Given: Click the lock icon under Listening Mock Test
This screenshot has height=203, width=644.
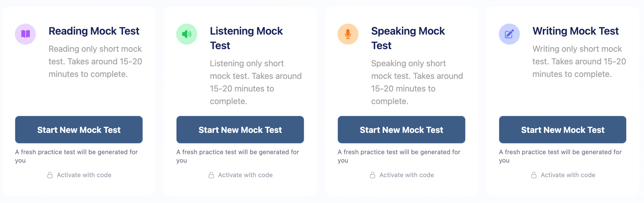Looking at the screenshot, I should (x=211, y=175).
